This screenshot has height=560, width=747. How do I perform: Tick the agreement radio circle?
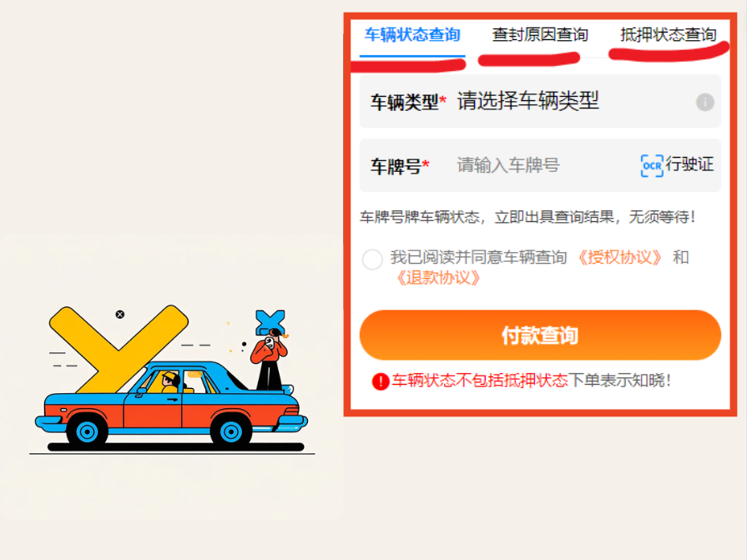pyautogui.click(x=372, y=260)
